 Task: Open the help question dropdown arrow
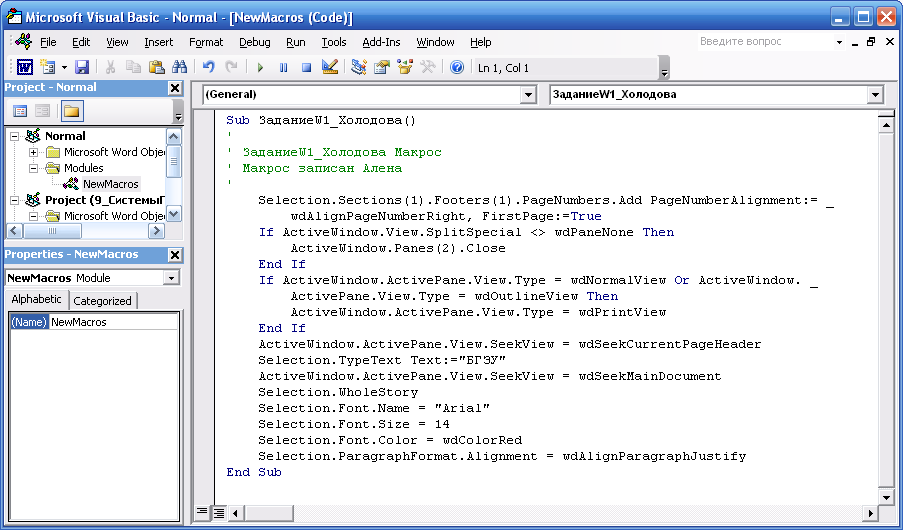tap(839, 42)
